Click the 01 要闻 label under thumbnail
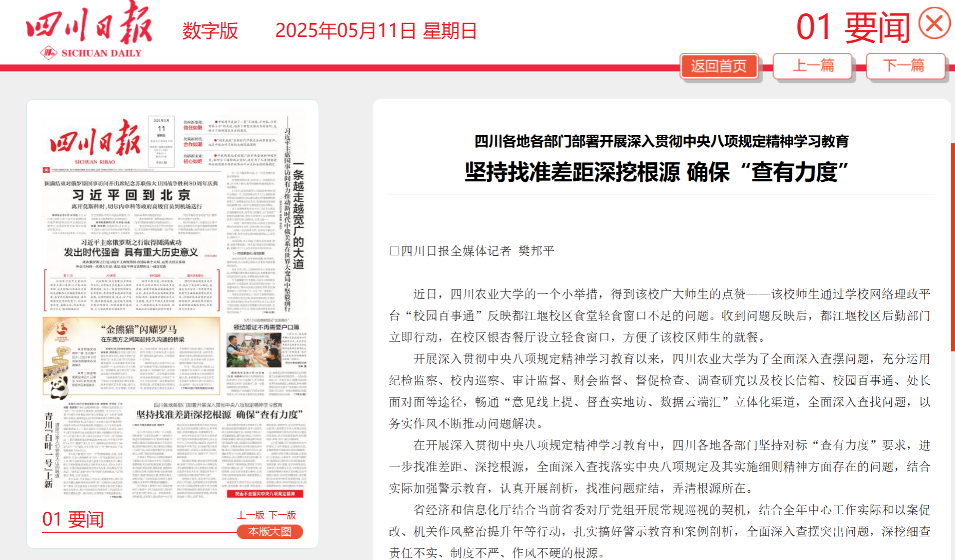The height and width of the screenshot is (560, 955). (73, 519)
